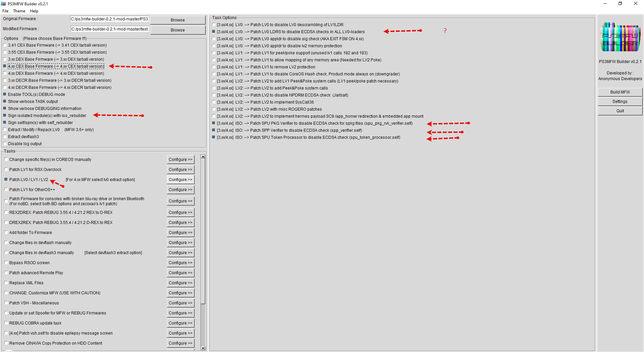This screenshot has width=644, height=352.
Task: Toggle the 4.xx CEX Base Firmware checkbox
Action: (x=5, y=66)
